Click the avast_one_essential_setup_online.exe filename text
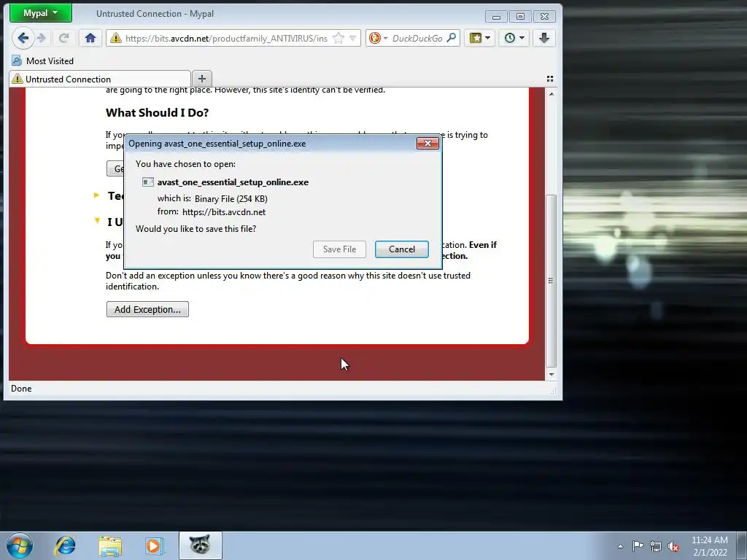The width and height of the screenshot is (747, 560). click(x=233, y=182)
